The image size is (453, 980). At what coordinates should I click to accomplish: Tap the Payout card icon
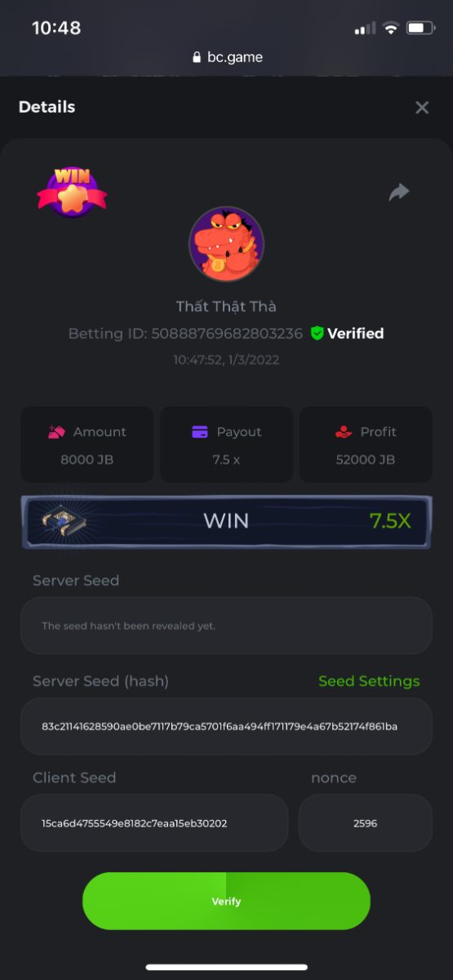coord(200,432)
